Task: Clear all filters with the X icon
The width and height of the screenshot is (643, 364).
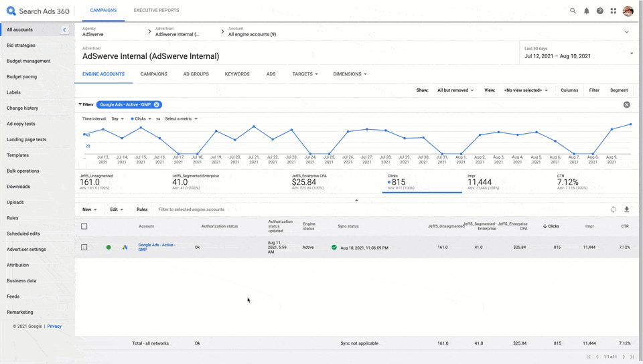Action: click(627, 104)
